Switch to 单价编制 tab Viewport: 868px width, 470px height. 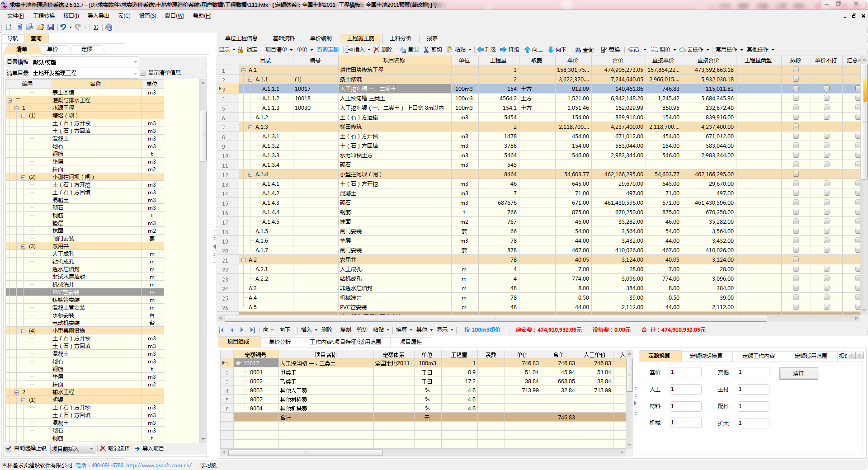321,38
